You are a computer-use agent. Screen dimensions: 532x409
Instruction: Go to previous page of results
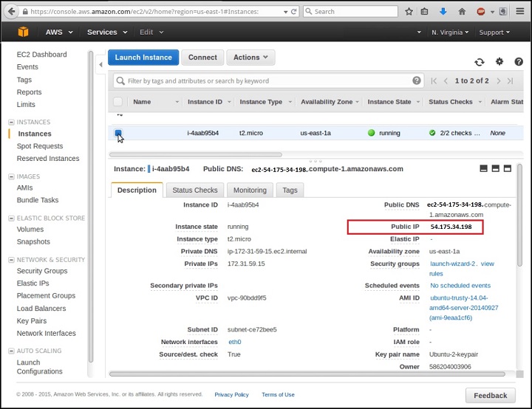pos(446,80)
